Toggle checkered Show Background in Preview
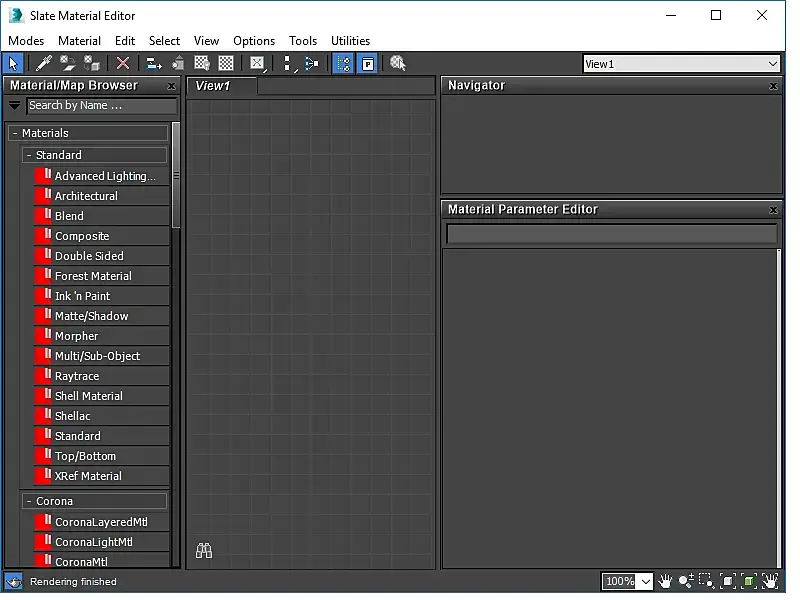This screenshot has width=800, height=600. [x=226, y=64]
